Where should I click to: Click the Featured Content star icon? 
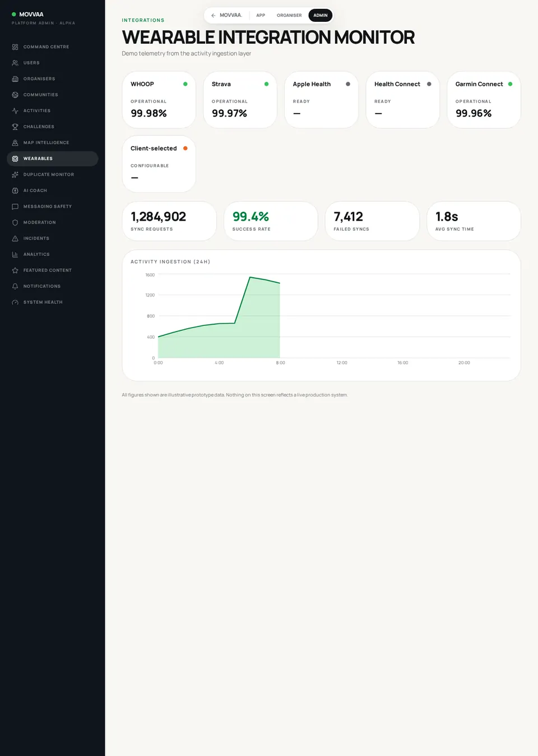coord(15,270)
